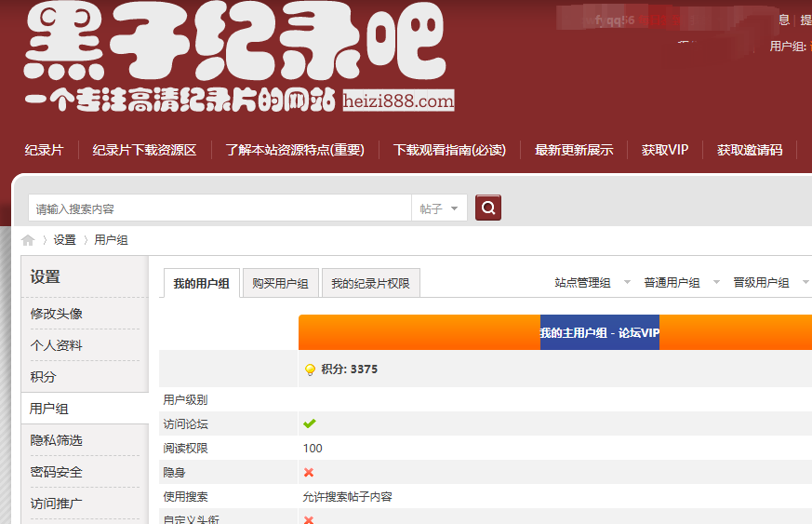Open 最新更新展示 nav item
Viewport: 812px width, 524px height.
(x=574, y=150)
